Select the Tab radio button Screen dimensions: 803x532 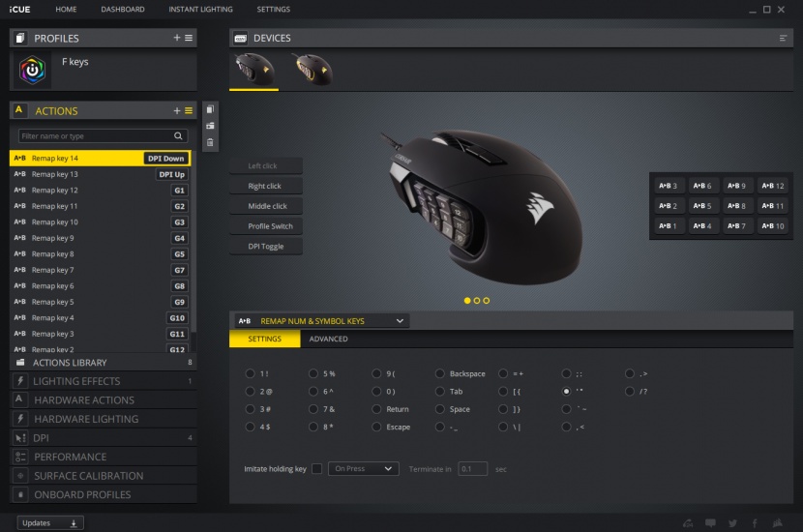click(440, 391)
